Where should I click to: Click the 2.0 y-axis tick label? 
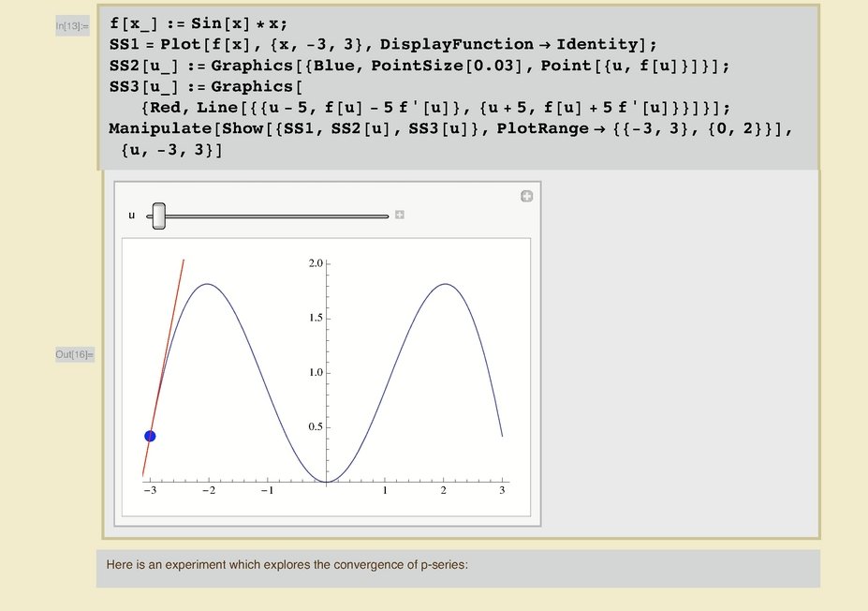click(x=315, y=264)
